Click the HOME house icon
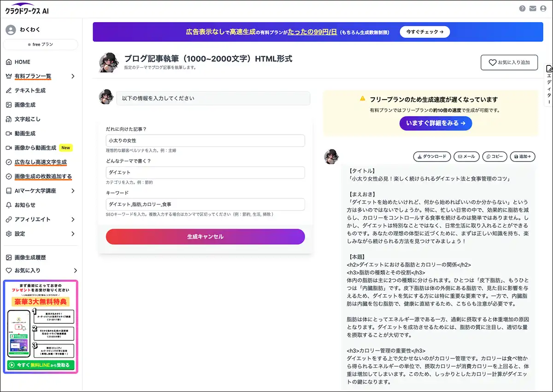Screen dimensions: 553x392 tap(9, 62)
